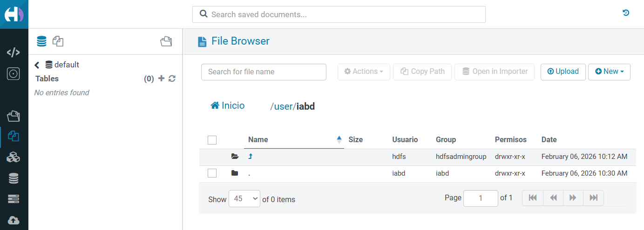The width and height of the screenshot is (644, 230).
Task: Open the S3 storage cubes icon
Action: [14, 158]
